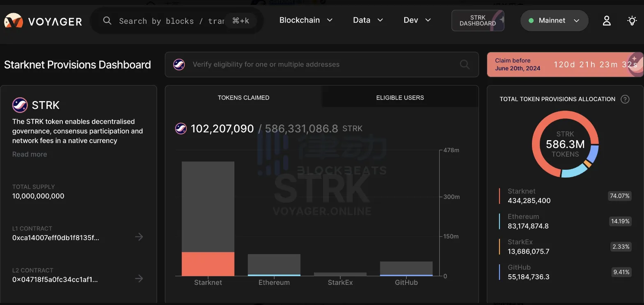
Task: Click the GitHub 55,184,736.3 legend row
Action: pos(565,272)
